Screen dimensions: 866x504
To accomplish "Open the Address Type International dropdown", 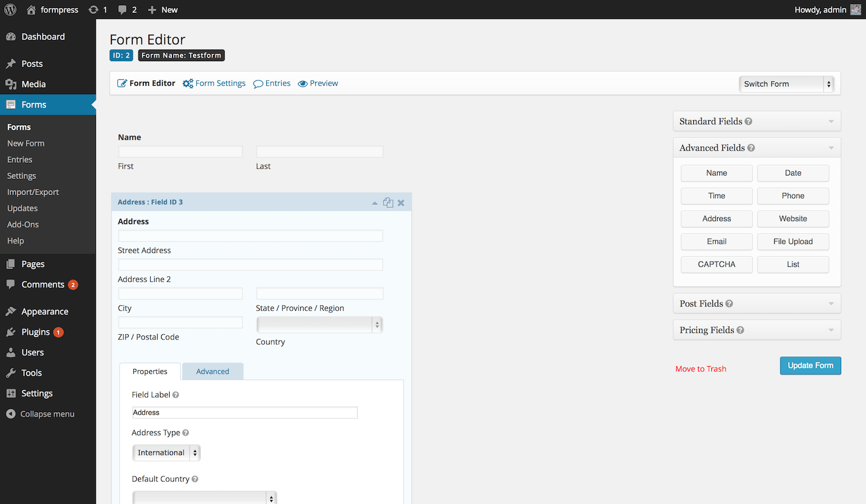I will pos(166,453).
